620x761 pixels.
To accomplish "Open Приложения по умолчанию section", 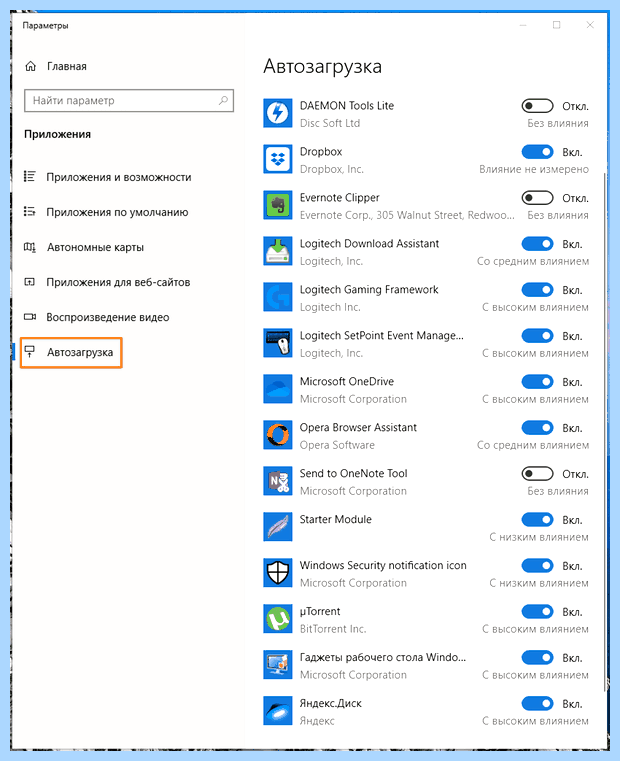I will click(117, 212).
